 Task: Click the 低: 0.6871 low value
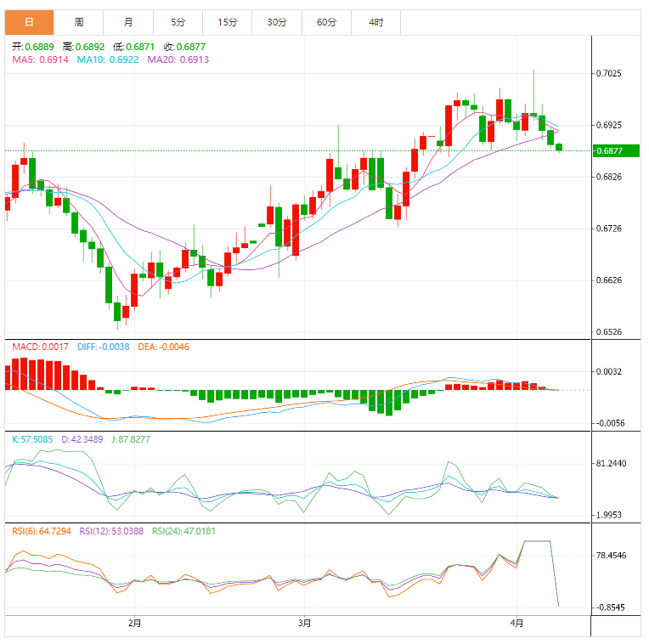(x=134, y=47)
